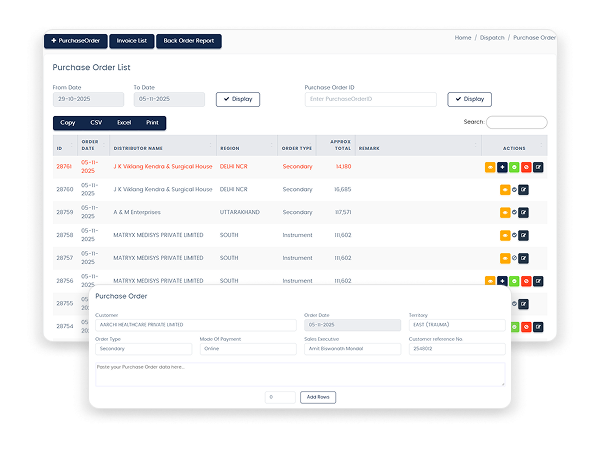The image size is (600, 450).
Task: Click Display next to Purchase Order ID field
Action: point(470,99)
